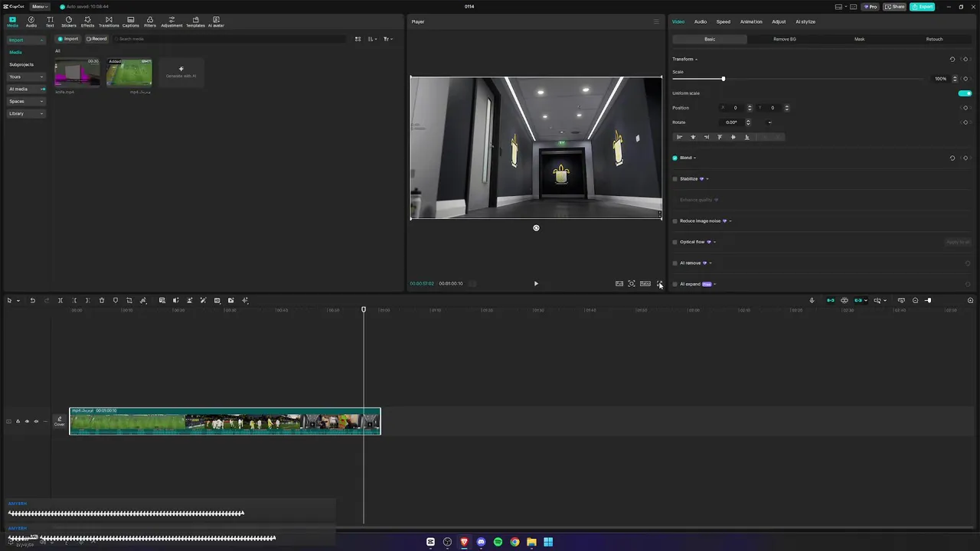Image resolution: width=980 pixels, height=551 pixels.
Task: Open the Adjustment panel
Action: tap(171, 21)
